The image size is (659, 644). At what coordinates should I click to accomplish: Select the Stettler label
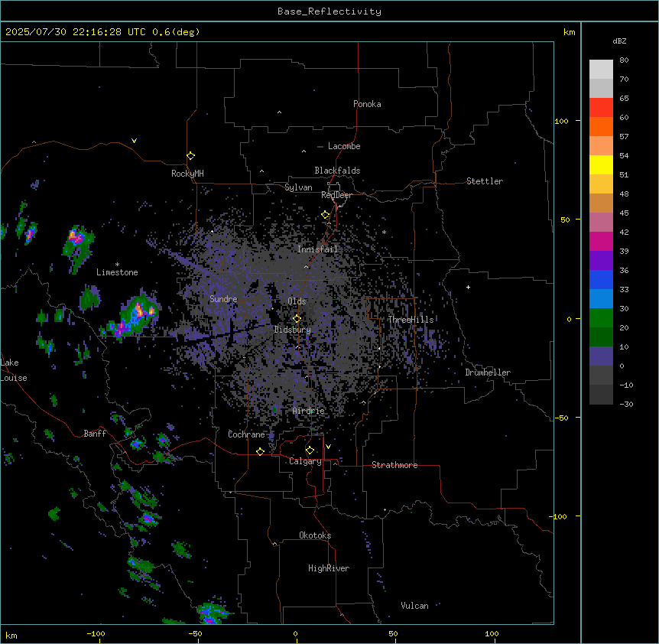point(485,181)
